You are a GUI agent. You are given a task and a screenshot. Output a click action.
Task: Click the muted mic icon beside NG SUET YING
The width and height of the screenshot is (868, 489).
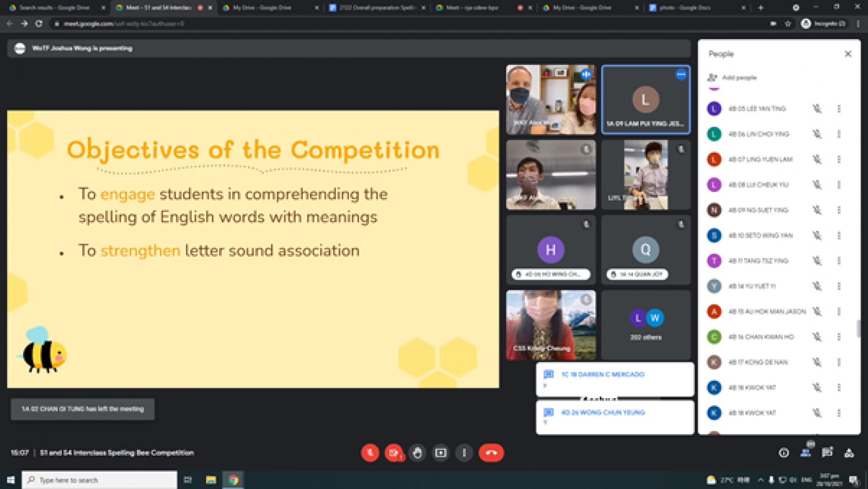pyautogui.click(x=817, y=210)
